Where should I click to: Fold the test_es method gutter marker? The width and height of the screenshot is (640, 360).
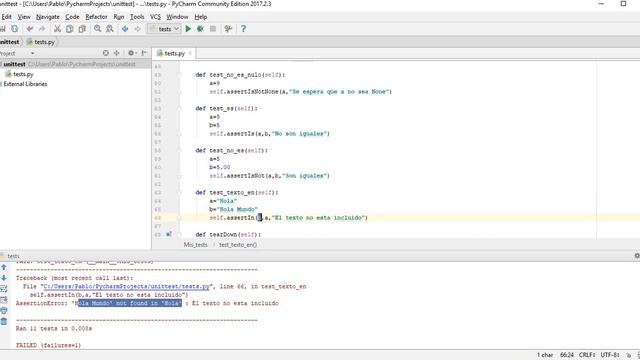click(179, 109)
